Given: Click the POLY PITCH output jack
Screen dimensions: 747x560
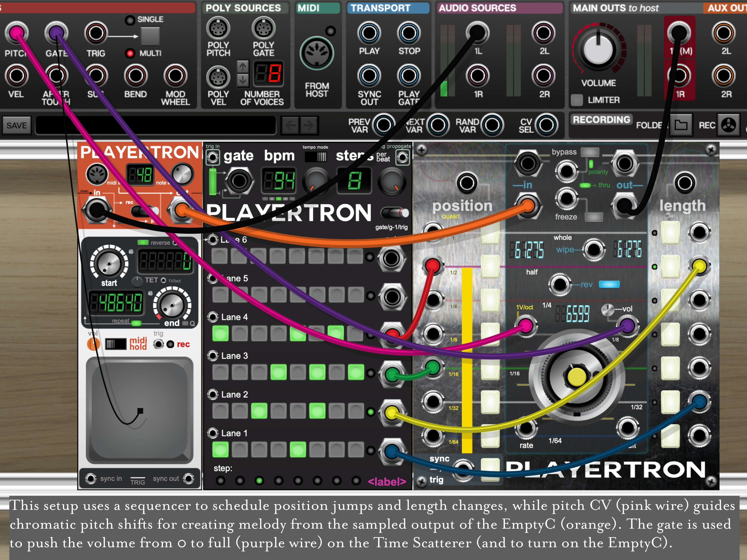Looking at the screenshot, I should [218, 28].
